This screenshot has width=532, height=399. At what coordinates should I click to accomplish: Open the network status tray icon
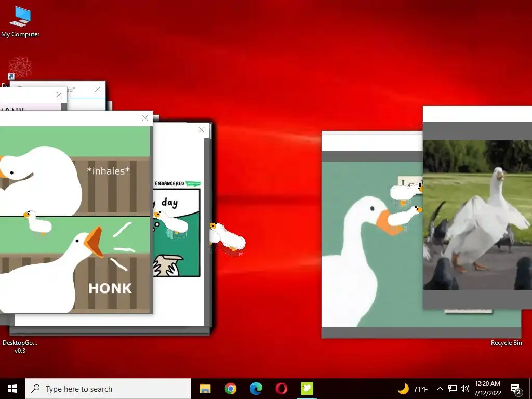pos(453,389)
